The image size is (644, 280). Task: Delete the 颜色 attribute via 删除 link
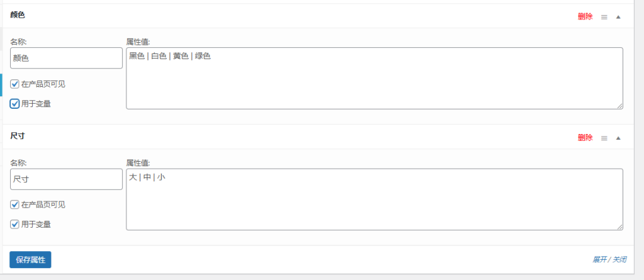click(585, 17)
